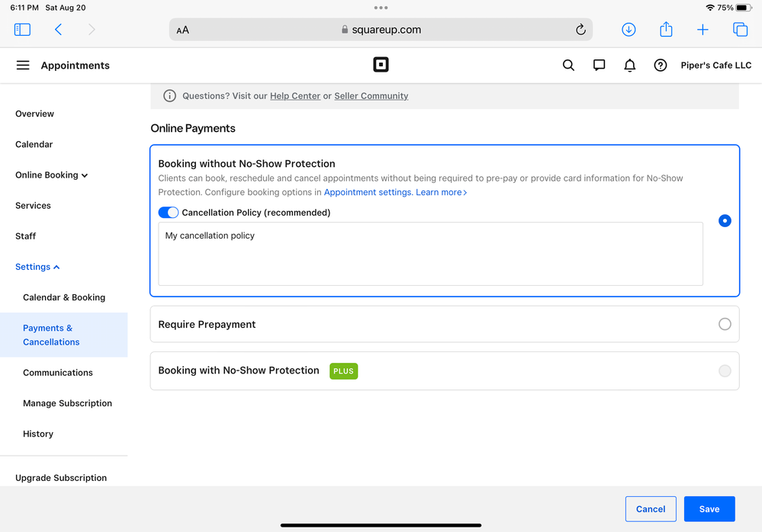Open the messages chat icon

click(599, 66)
